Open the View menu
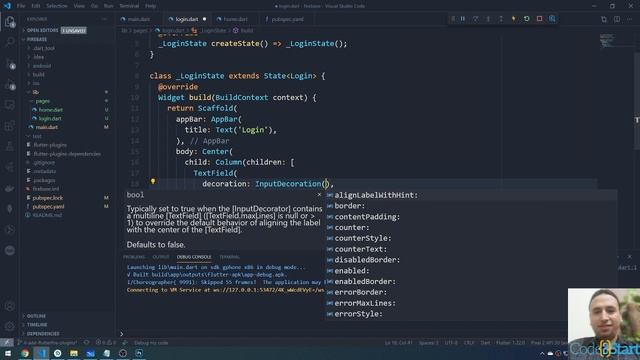The image size is (640, 360). (x=79, y=6)
